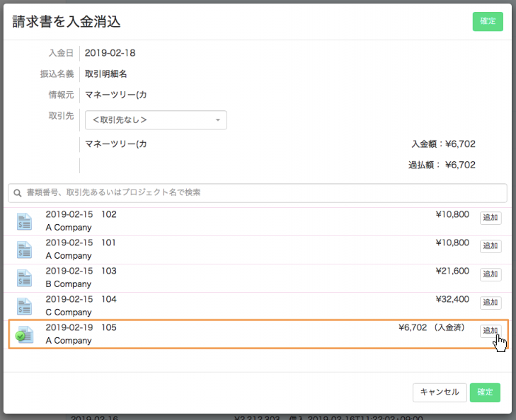
Task: Click the ¥21,600 amount
Action: 452,271
